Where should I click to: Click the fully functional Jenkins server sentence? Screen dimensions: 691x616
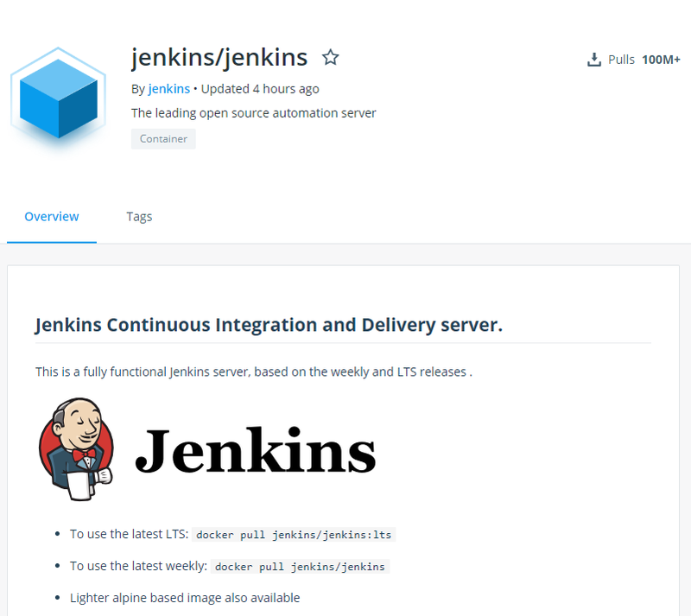coord(254,372)
